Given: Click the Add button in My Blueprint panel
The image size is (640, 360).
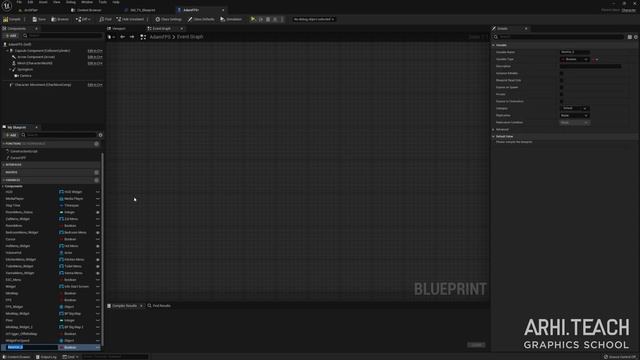Looking at the screenshot, I should click(11, 135).
